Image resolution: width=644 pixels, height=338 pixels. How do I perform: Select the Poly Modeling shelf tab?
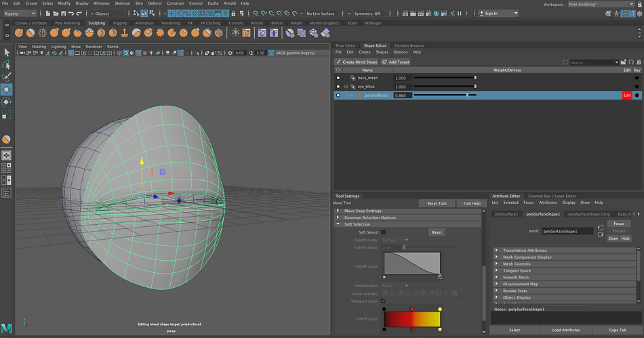(x=67, y=23)
